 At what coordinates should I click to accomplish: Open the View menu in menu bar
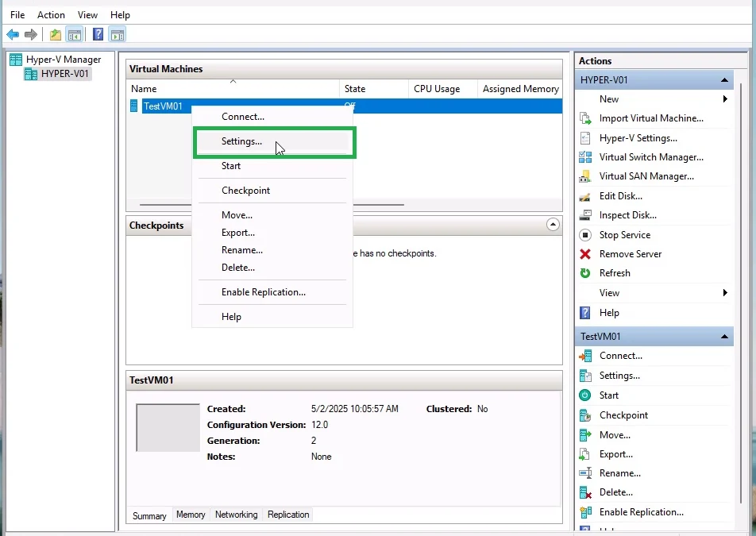coord(87,15)
